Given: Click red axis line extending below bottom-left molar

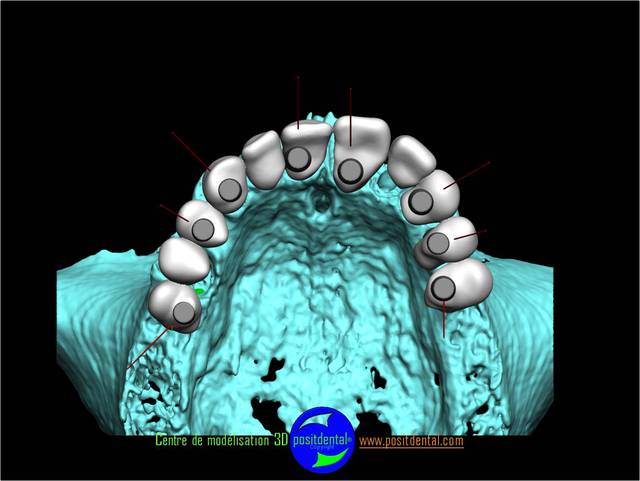Looking at the screenshot, I should click(145, 350).
